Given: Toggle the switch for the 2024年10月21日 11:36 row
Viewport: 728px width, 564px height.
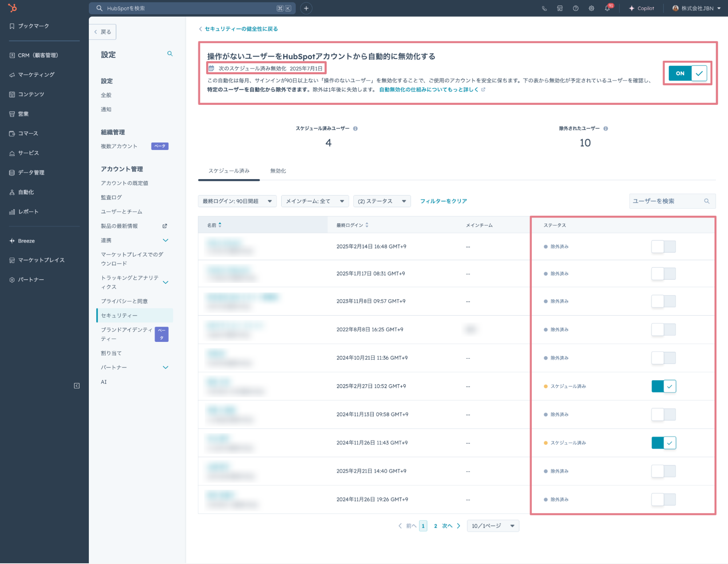Looking at the screenshot, I should tap(663, 358).
